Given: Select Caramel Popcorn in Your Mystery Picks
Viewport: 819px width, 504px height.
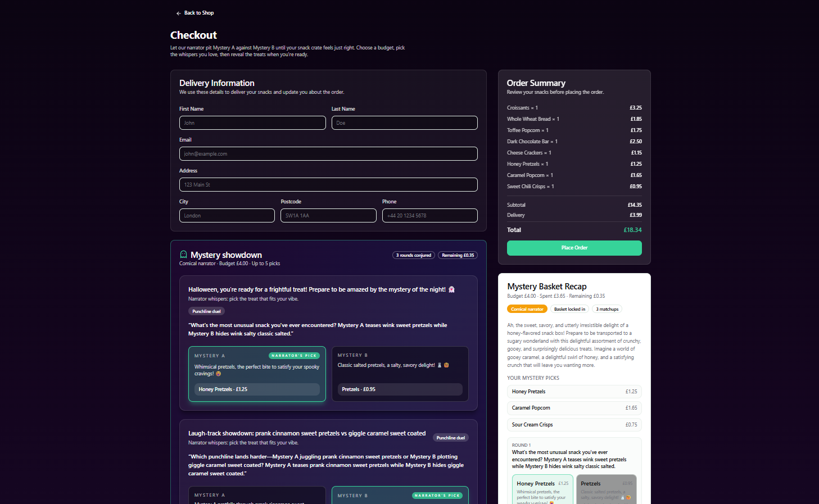Looking at the screenshot, I should pyautogui.click(x=574, y=408).
